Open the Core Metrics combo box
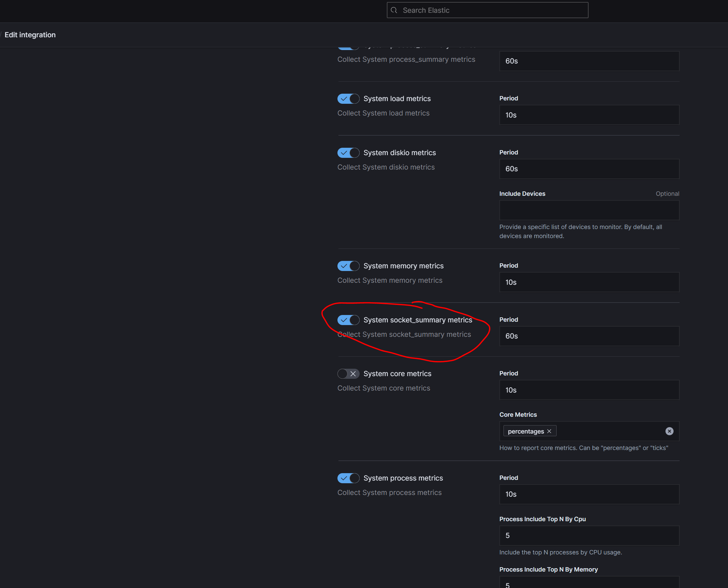The width and height of the screenshot is (728, 588). pyautogui.click(x=610, y=431)
